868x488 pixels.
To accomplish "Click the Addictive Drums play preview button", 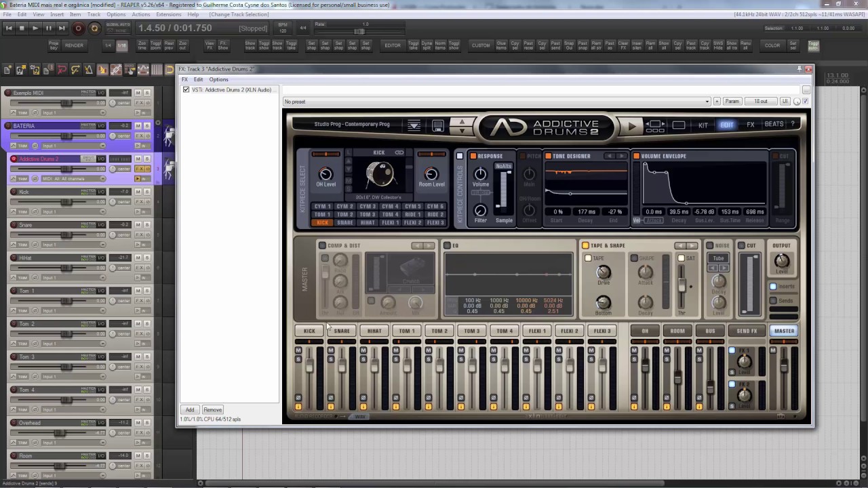I will (x=632, y=125).
